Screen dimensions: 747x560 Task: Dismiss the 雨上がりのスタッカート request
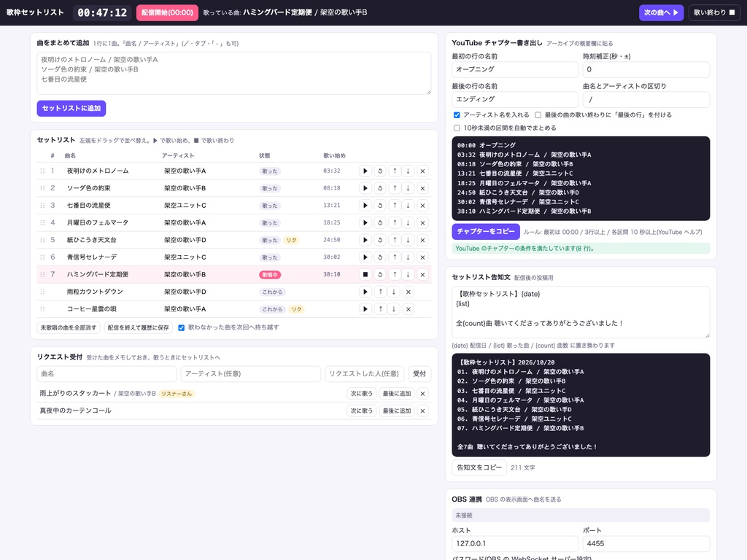click(x=422, y=394)
